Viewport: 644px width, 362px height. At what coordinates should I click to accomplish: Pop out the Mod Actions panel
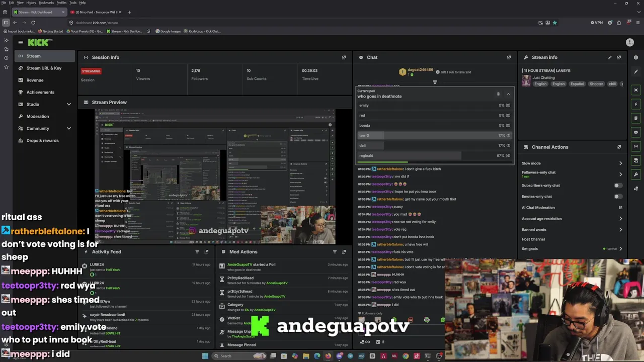tap(344, 252)
